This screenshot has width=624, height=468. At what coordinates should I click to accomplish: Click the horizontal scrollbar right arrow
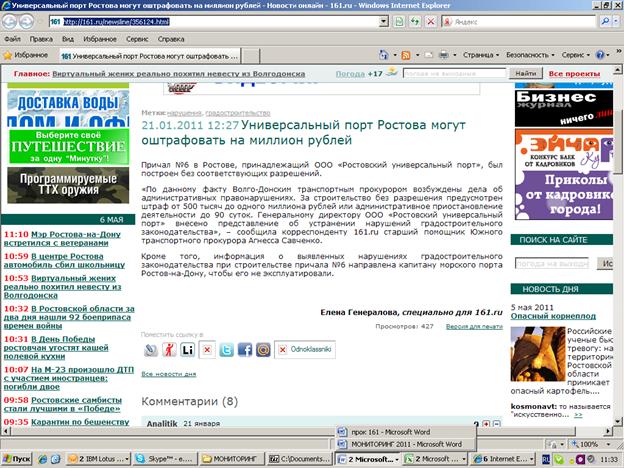pyautogui.click(x=608, y=431)
